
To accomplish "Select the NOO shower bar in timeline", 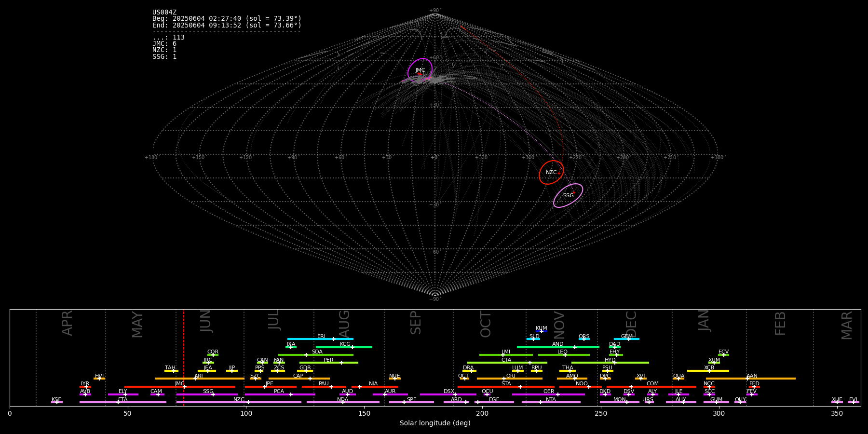I will [581, 387].
